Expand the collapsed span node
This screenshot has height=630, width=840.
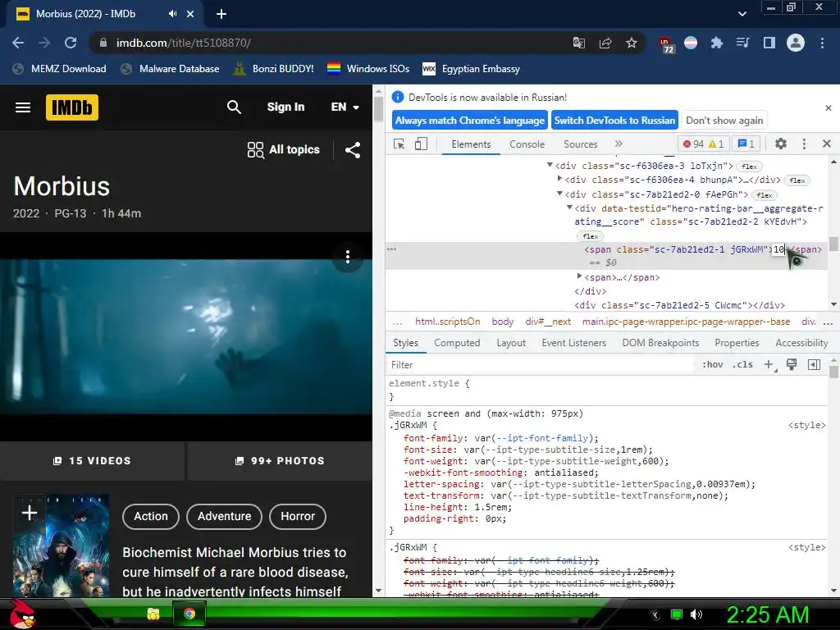(579, 276)
